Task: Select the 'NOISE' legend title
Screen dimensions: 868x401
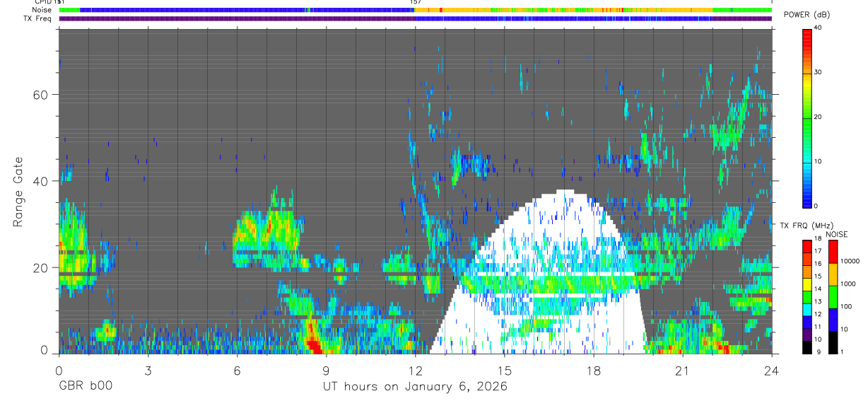Action: point(835,234)
